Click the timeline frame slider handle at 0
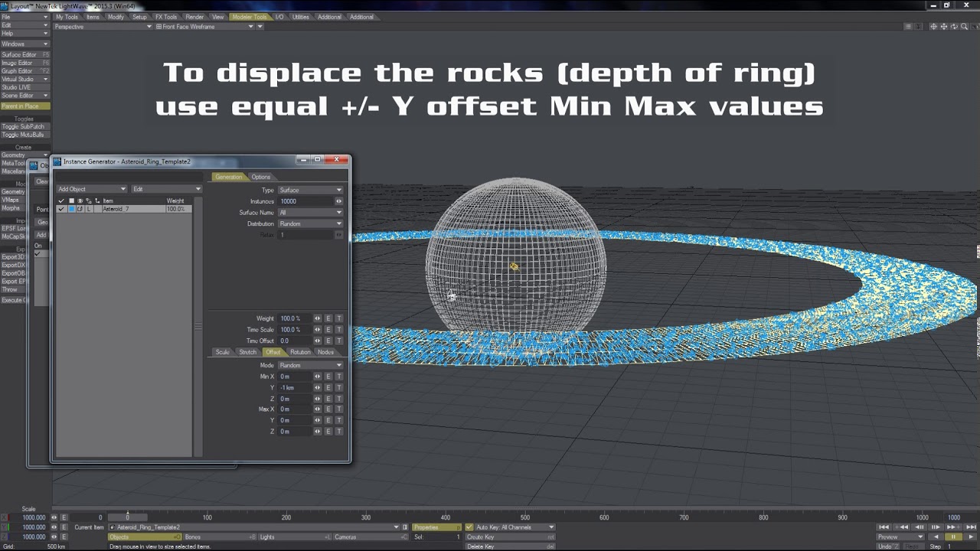 127,517
